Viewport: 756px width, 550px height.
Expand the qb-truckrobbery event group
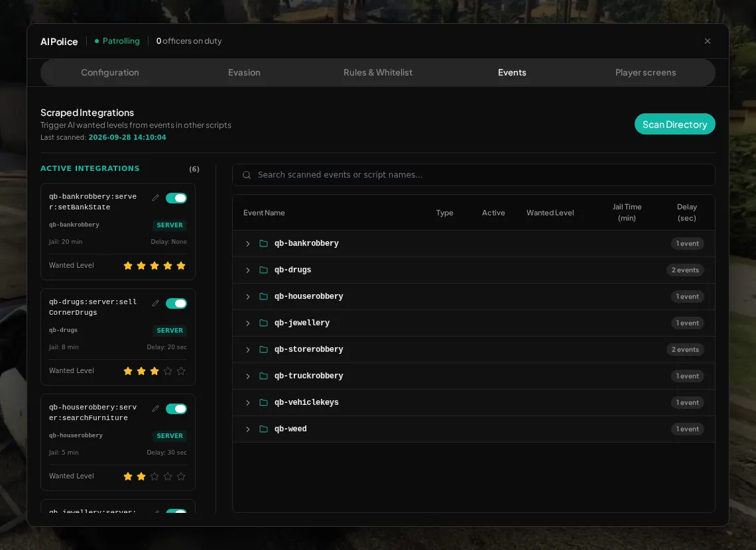click(248, 376)
